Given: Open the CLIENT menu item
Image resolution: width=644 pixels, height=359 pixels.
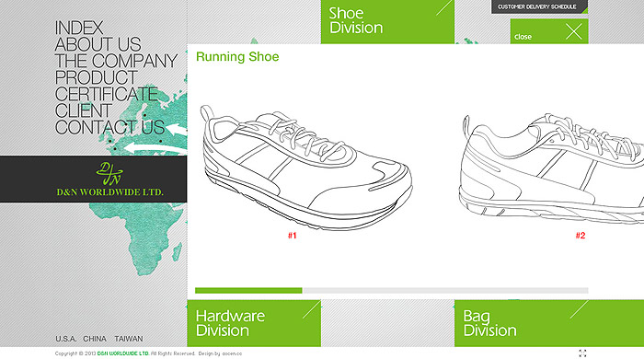Looking at the screenshot, I should pyautogui.click(x=84, y=110).
